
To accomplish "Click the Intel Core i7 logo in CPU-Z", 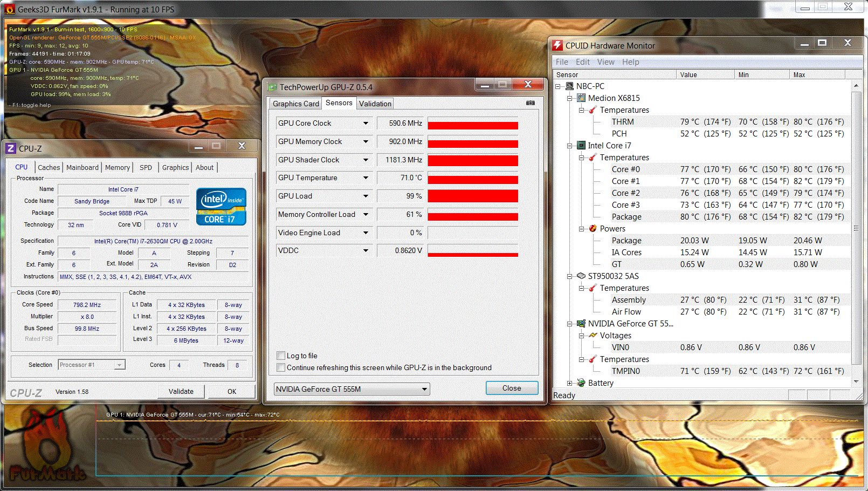I will tap(221, 206).
